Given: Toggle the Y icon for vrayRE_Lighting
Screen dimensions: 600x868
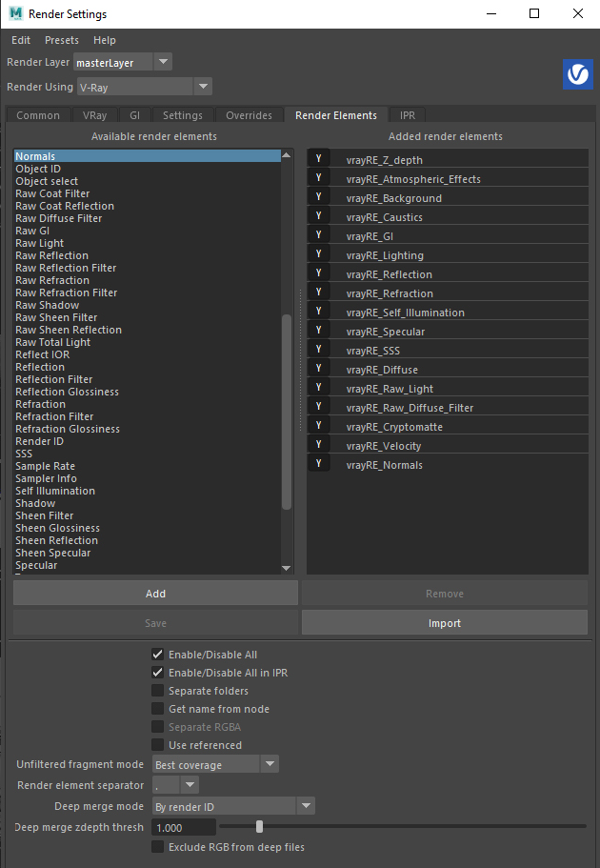Looking at the screenshot, I should click(319, 253).
